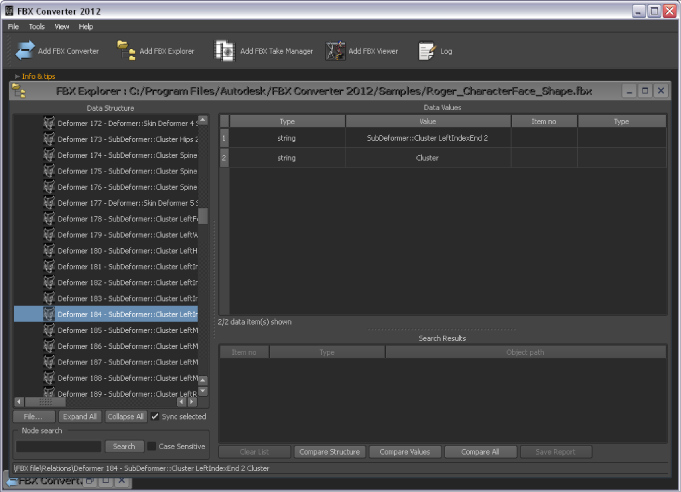Click the icon beside Deformer 176
This screenshot has height=492, width=681.
tap(49, 187)
